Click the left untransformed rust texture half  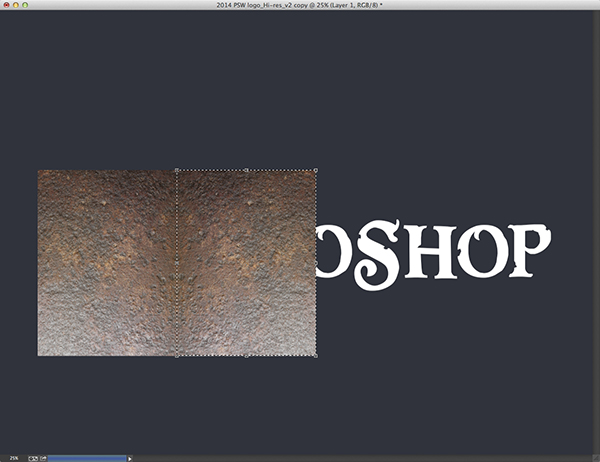click(107, 262)
